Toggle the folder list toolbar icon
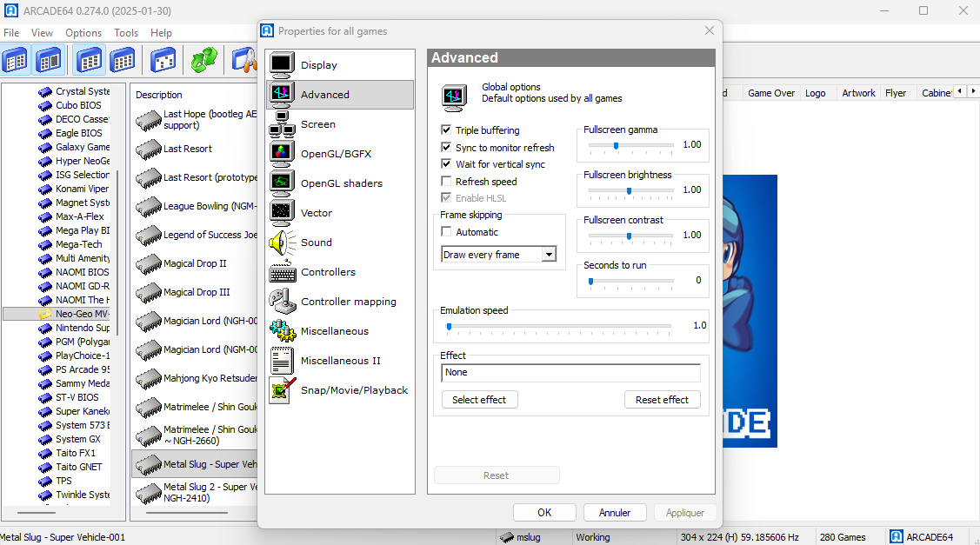This screenshot has height=545, width=980. [x=16, y=60]
